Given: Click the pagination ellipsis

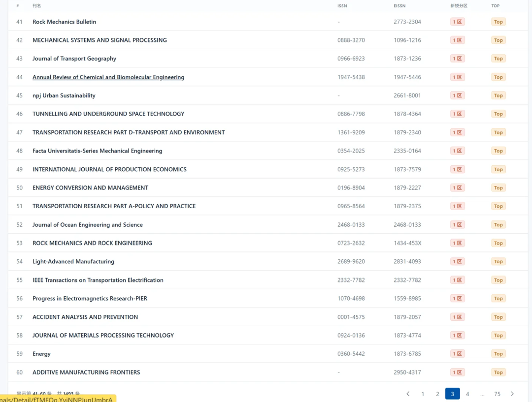Looking at the screenshot, I should pos(482,394).
